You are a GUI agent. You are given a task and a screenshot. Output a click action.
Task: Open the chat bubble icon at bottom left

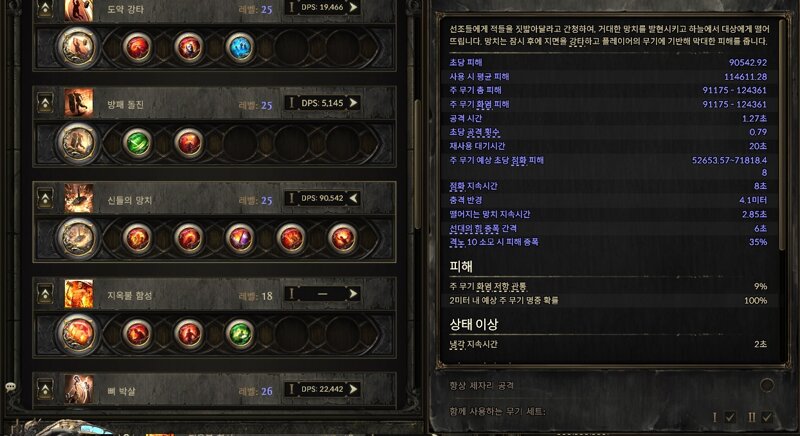pyautogui.click(x=10, y=387)
